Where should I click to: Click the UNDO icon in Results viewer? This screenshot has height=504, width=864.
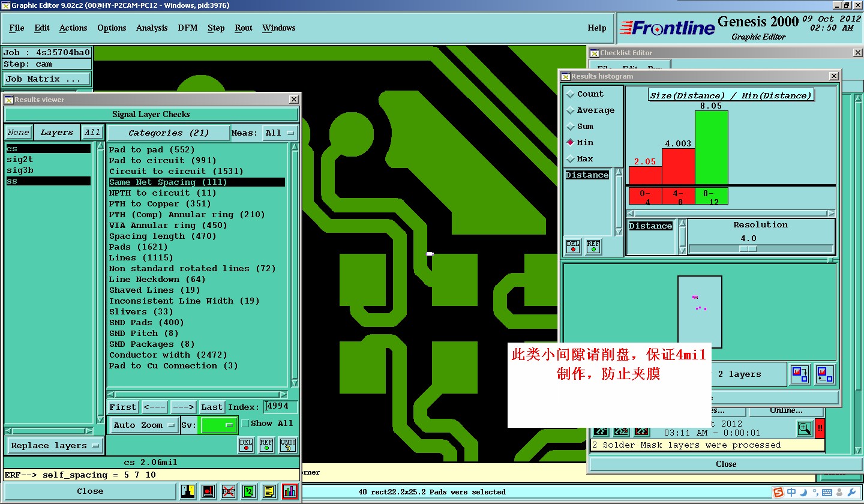[289, 445]
